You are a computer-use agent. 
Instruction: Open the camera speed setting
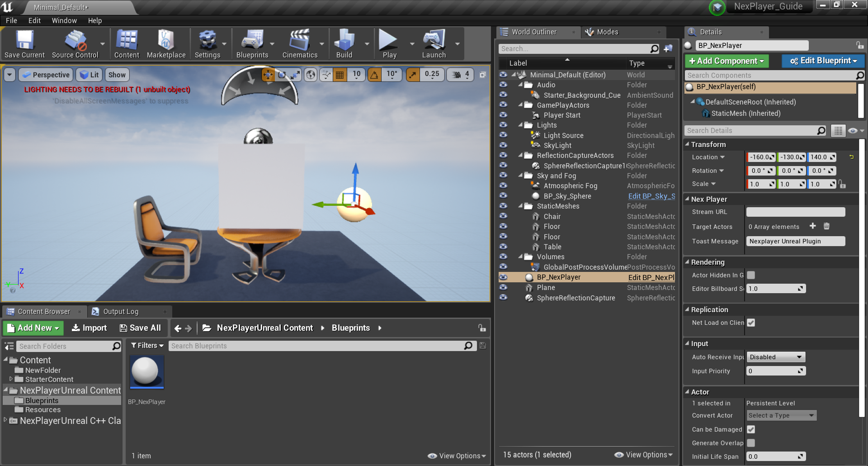coord(460,75)
